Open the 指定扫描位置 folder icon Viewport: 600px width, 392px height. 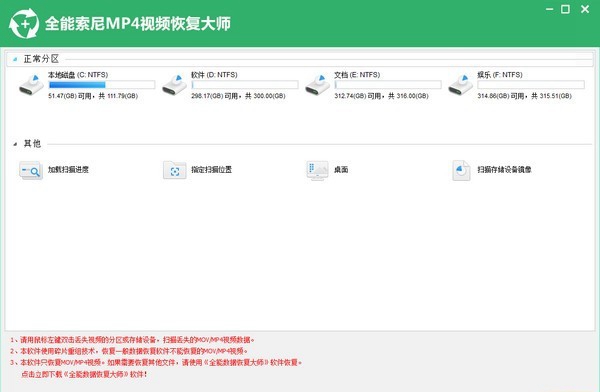coord(174,170)
